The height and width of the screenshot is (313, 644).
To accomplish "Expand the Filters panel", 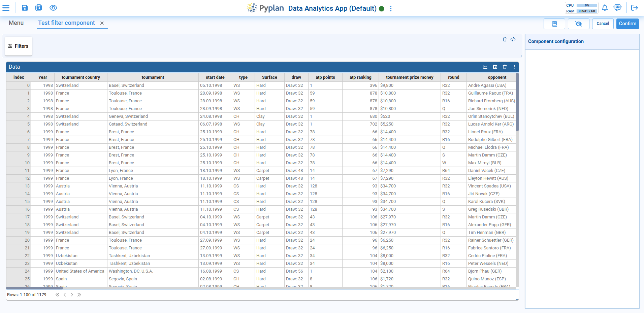I will pos(19,46).
